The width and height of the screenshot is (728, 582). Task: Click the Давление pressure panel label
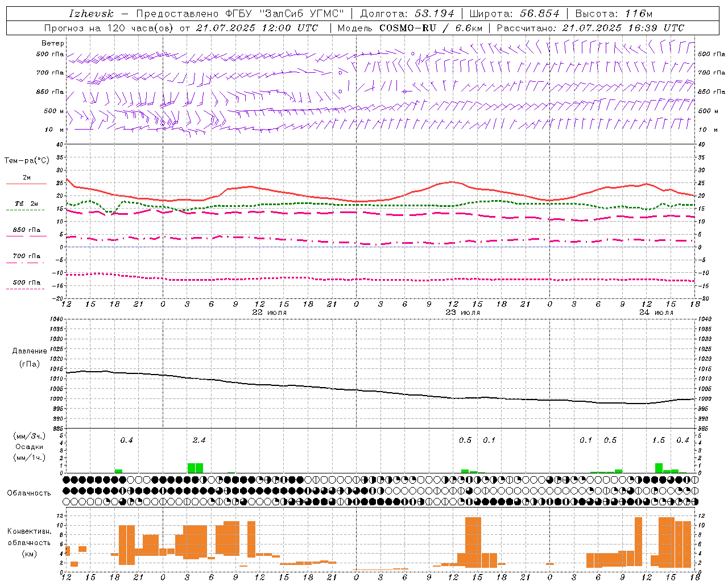point(30,351)
